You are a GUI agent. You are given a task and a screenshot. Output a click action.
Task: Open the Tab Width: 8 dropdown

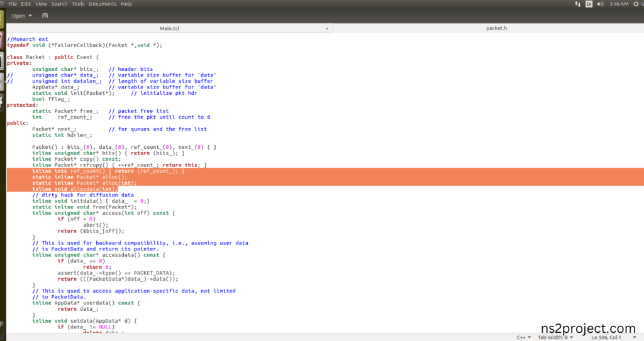point(555,337)
